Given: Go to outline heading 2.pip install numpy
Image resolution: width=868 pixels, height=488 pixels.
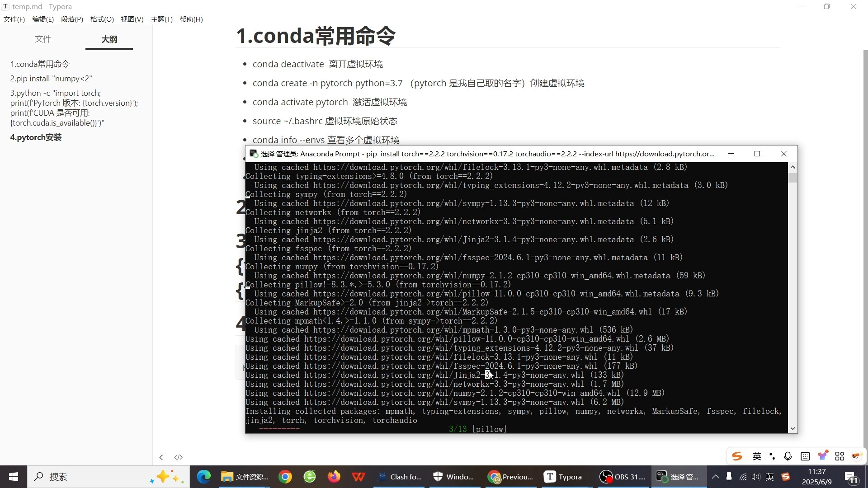Looking at the screenshot, I should 51,79.
